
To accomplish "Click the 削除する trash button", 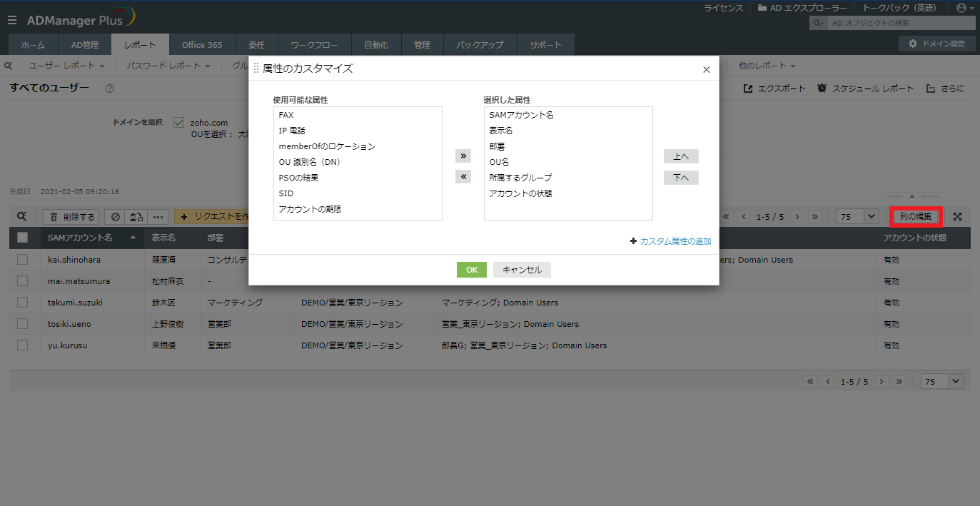I will [71, 217].
